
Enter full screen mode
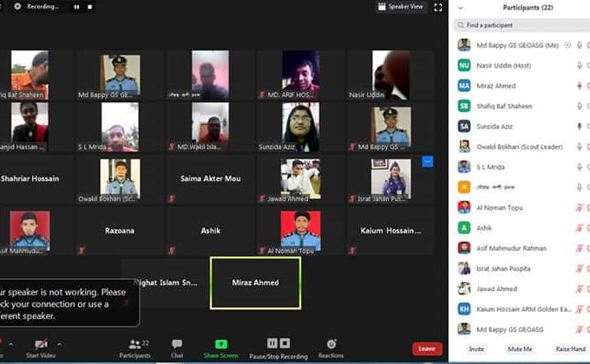coord(437,7)
